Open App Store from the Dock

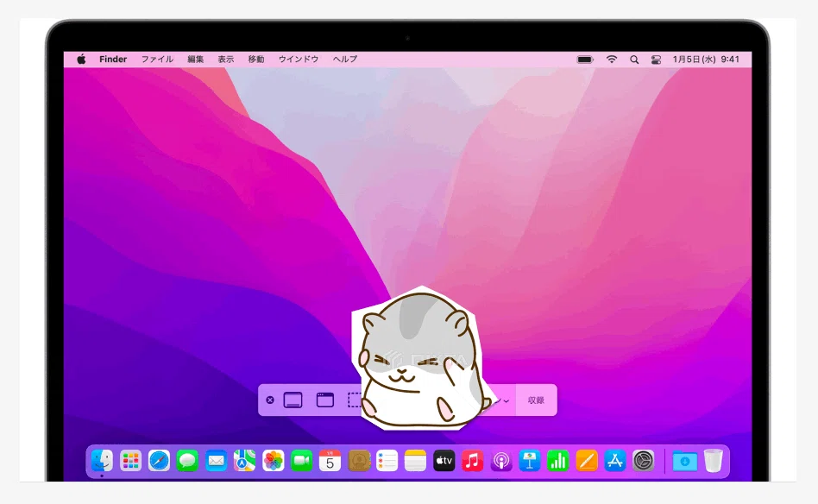[x=615, y=461]
